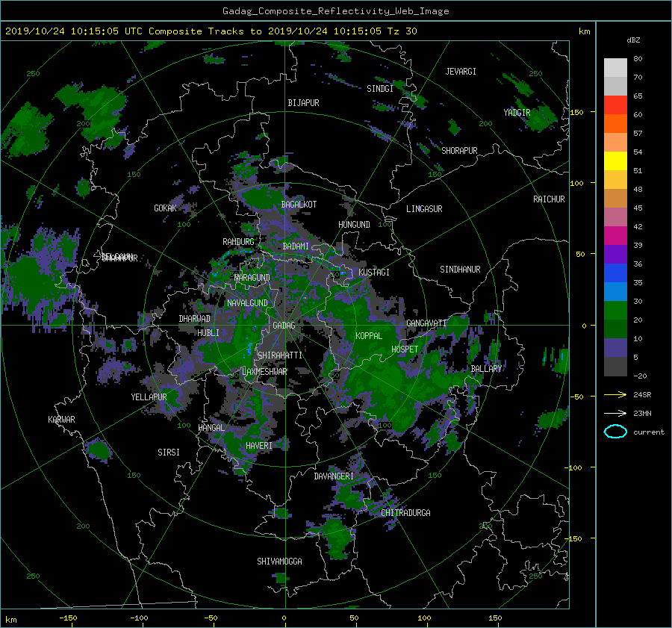Select the light blue 30-35 dBZ legend swatch

coord(615,291)
